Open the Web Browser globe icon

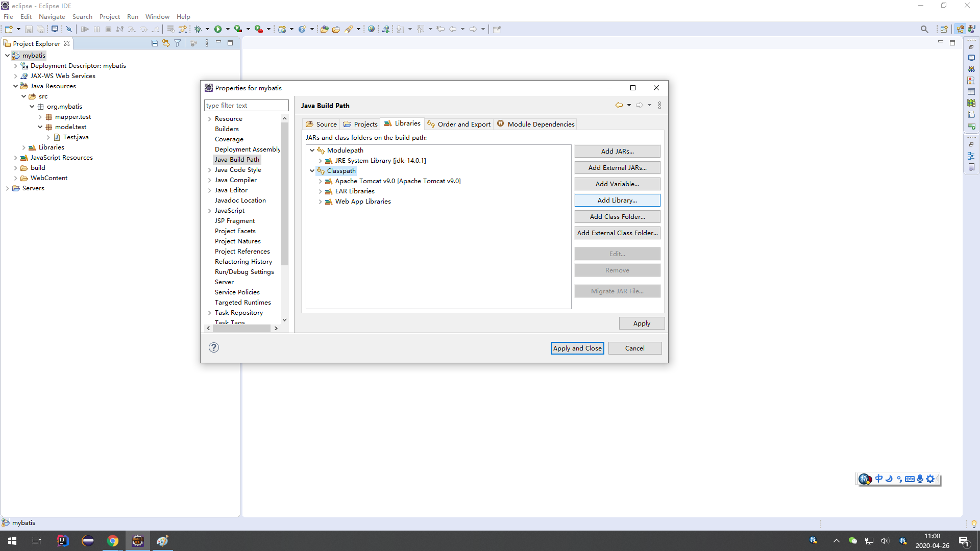click(x=372, y=29)
